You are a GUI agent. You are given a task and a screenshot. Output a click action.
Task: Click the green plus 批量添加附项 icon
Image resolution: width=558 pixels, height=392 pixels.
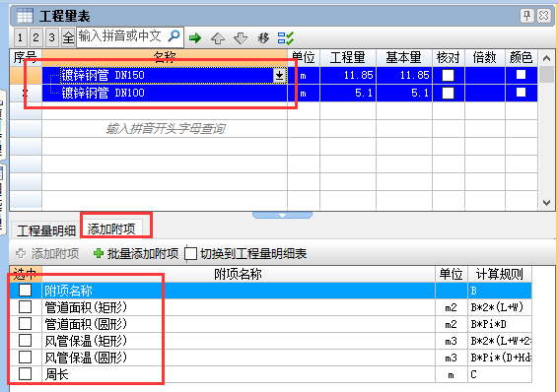pyautogui.click(x=99, y=253)
